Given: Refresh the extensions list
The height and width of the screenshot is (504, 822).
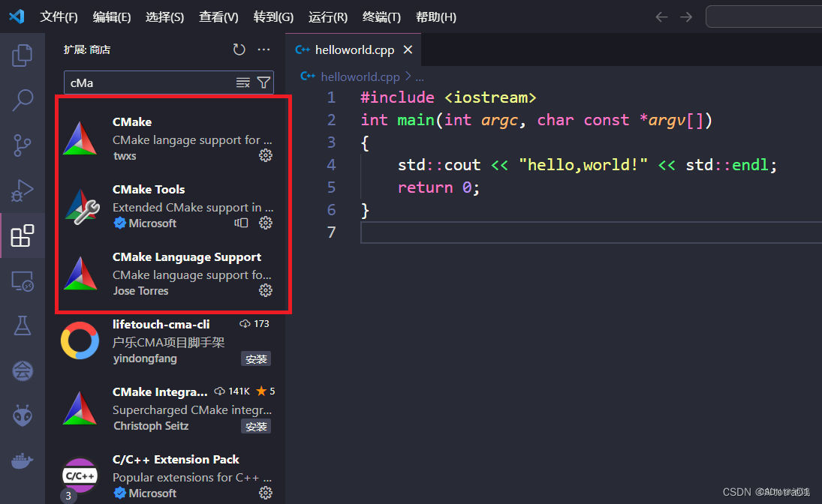Looking at the screenshot, I should click(x=239, y=49).
